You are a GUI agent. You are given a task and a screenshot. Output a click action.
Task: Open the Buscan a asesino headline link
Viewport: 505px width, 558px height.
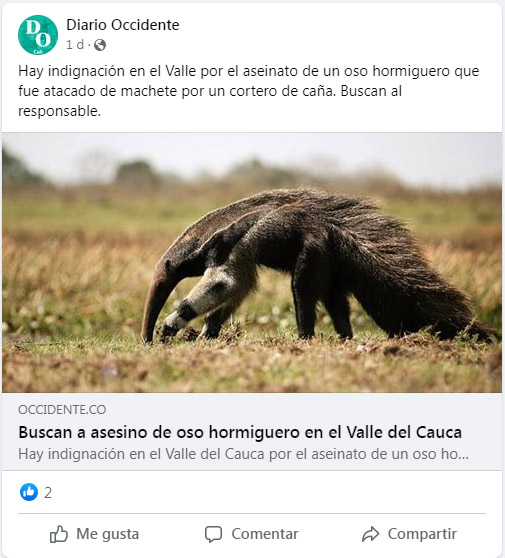(240, 432)
